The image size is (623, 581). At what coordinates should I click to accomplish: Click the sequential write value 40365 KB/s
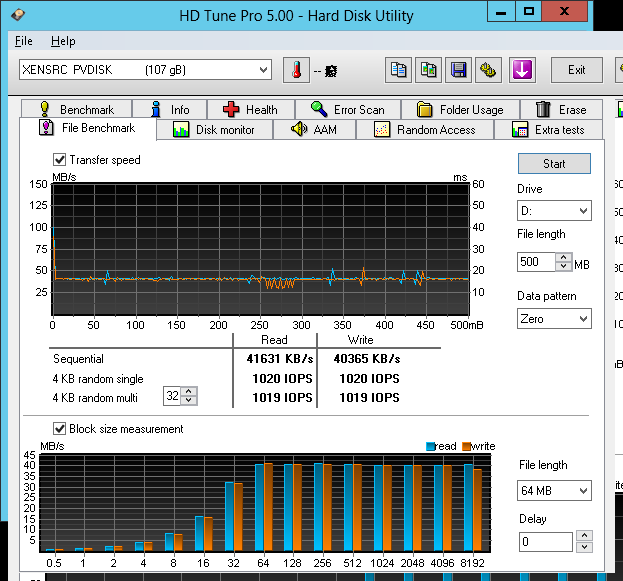[x=367, y=359]
